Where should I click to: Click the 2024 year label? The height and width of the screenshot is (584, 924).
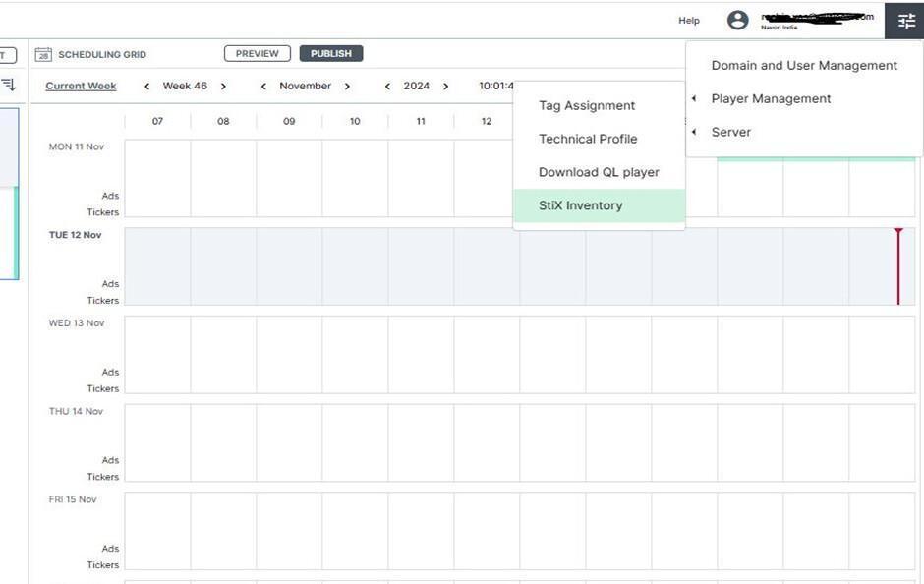416,87
